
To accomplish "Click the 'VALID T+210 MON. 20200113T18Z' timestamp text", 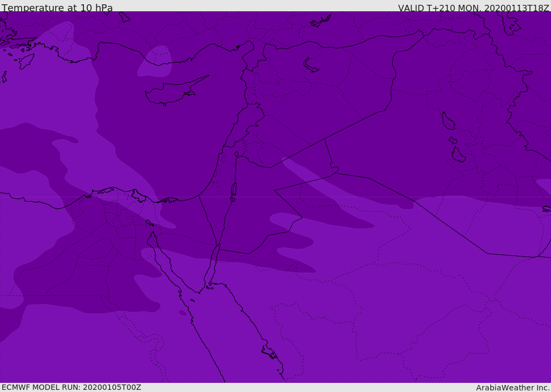I will 474,8.
